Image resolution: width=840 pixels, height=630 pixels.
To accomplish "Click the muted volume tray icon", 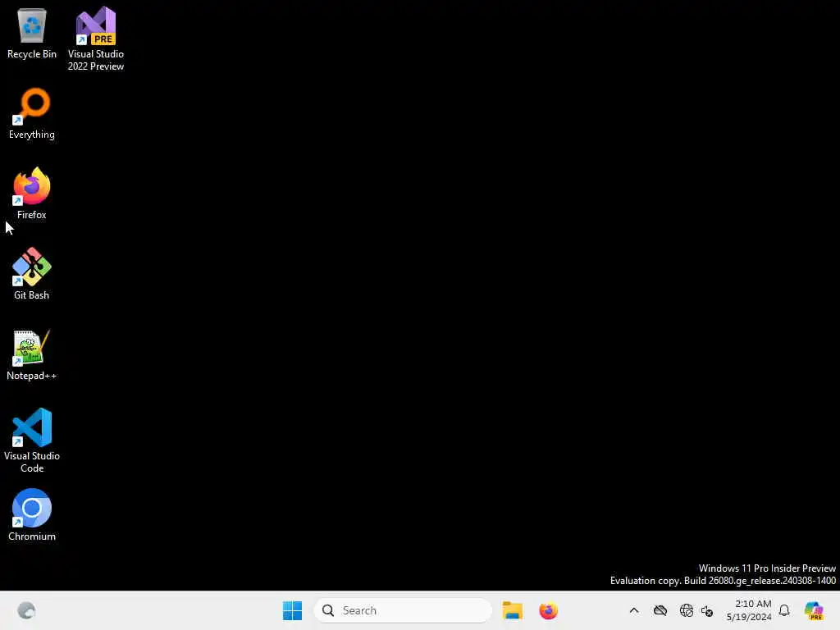I will click(x=707, y=610).
